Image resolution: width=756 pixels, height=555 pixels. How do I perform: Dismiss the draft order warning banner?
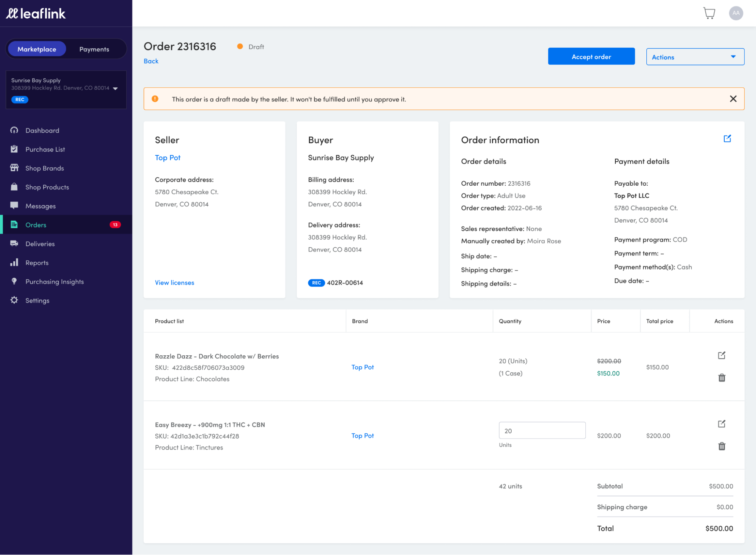pyautogui.click(x=733, y=99)
